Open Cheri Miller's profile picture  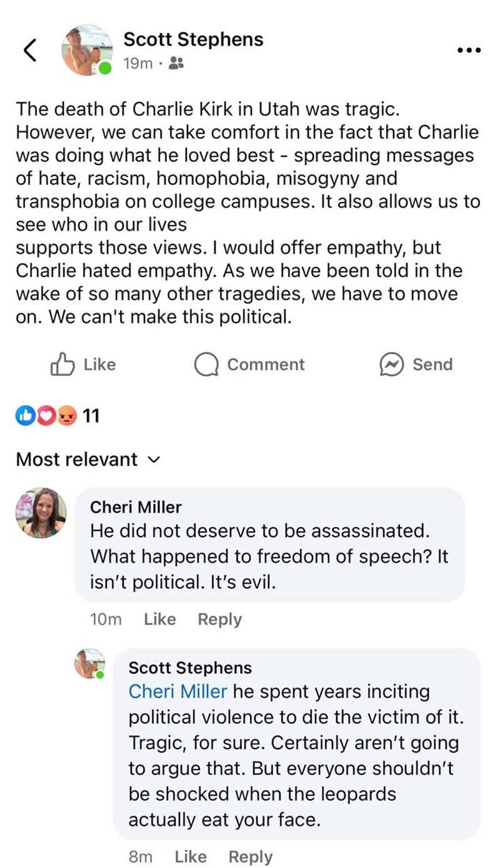pos(41,513)
